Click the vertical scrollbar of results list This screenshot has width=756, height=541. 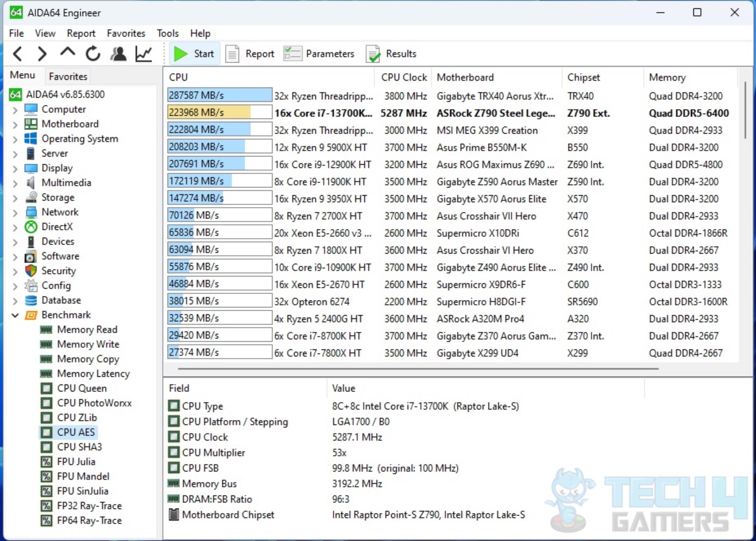[745, 110]
